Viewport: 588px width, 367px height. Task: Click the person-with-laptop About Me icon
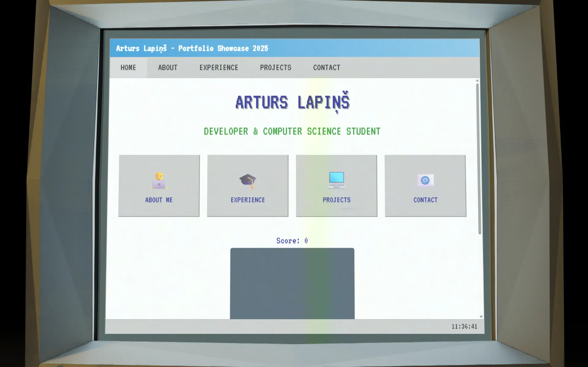159,180
